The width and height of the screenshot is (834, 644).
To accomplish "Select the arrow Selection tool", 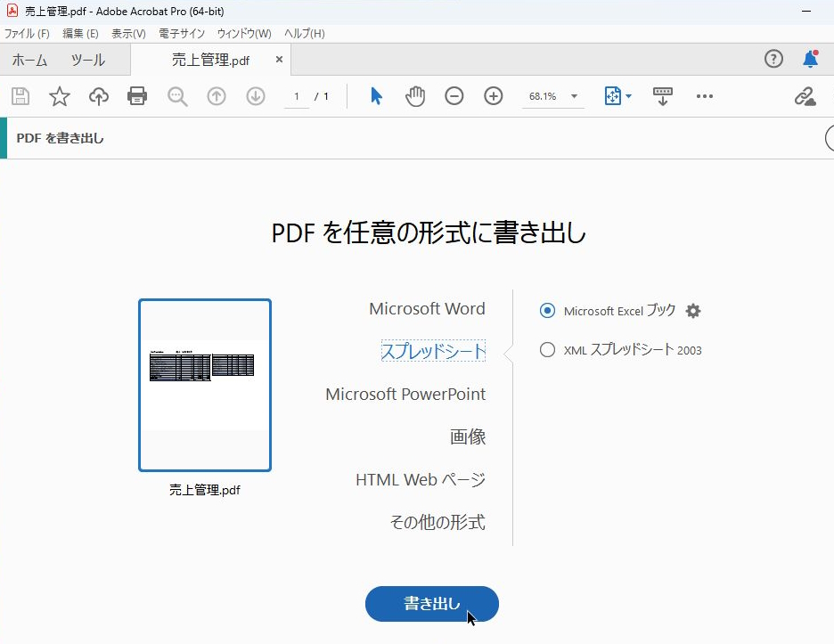I will pos(376,96).
